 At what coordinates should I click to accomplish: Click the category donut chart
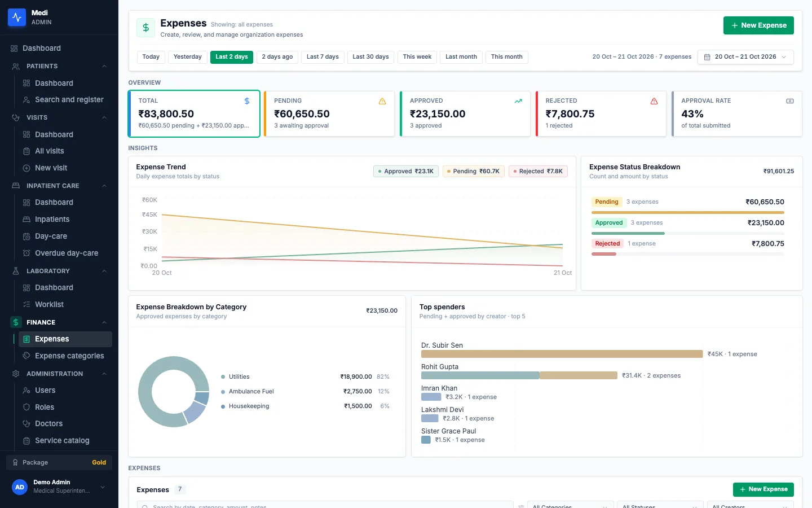tap(174, 391)
